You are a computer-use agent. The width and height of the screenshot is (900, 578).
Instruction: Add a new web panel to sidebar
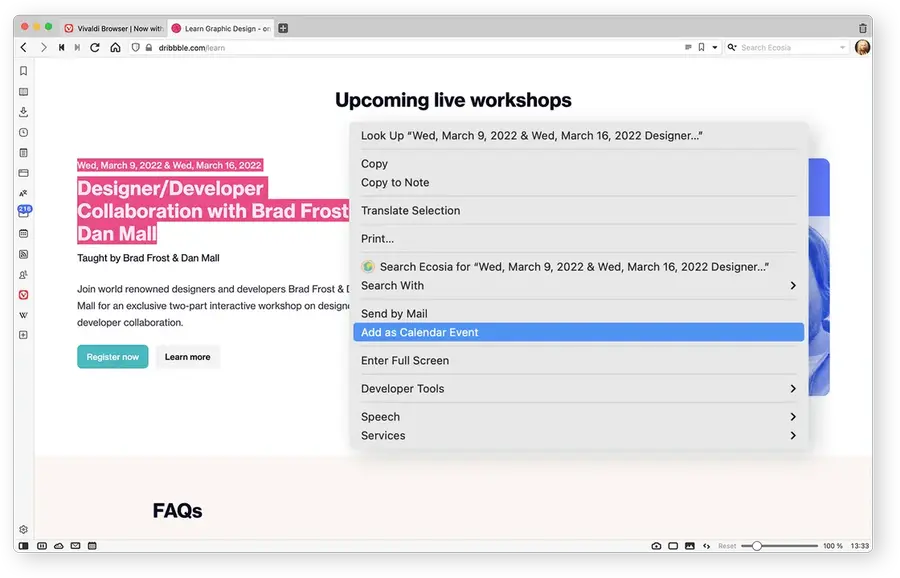[24, 335]
